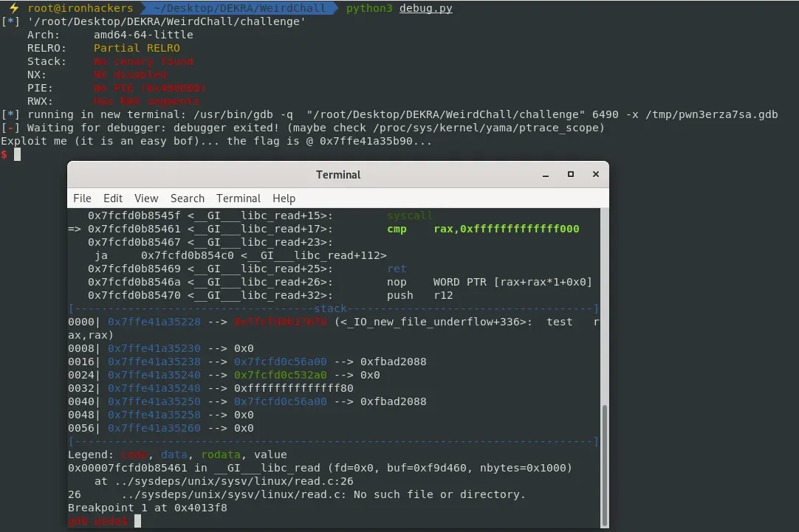This screenshot has height=532, width=799.
Task: Focus the gdb-peda prompt cursor
Action: click(138, 521)
